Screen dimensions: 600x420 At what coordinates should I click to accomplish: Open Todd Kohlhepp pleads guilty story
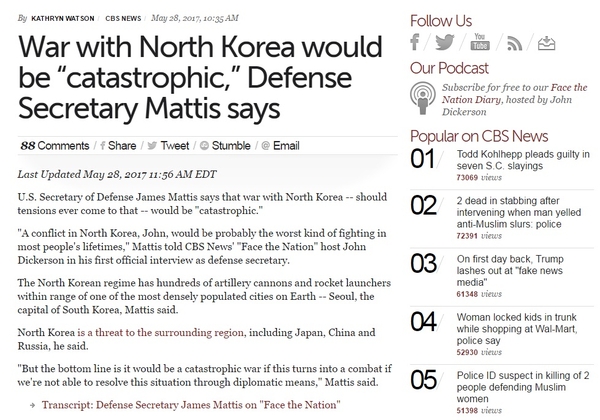(x=523, y=160)
